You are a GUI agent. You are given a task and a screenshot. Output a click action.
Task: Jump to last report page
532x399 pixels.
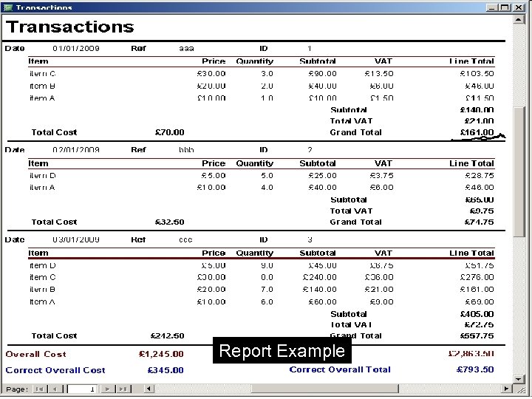tap(123, 389)
